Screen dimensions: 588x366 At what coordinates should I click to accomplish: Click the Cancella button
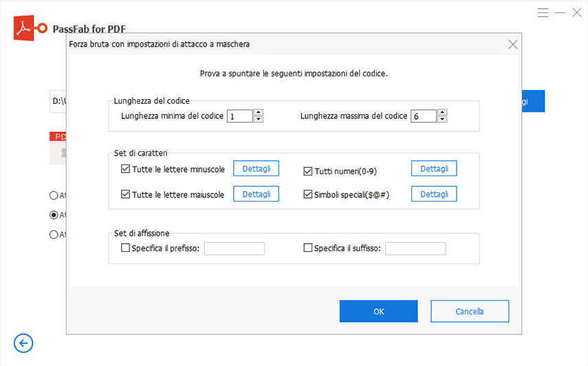pyautogui.click(x=470, y=311)
